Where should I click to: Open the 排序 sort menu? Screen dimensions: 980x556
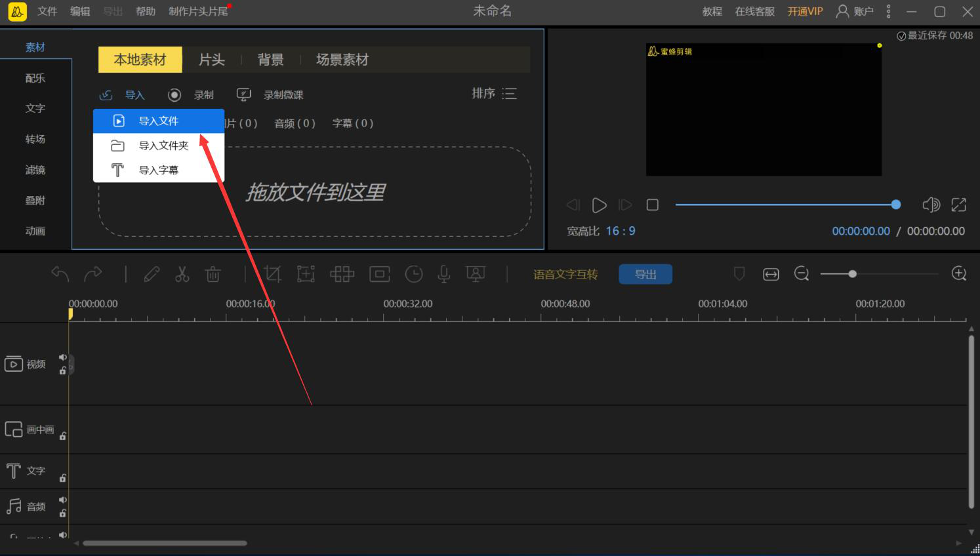click(x=495, y=94)
